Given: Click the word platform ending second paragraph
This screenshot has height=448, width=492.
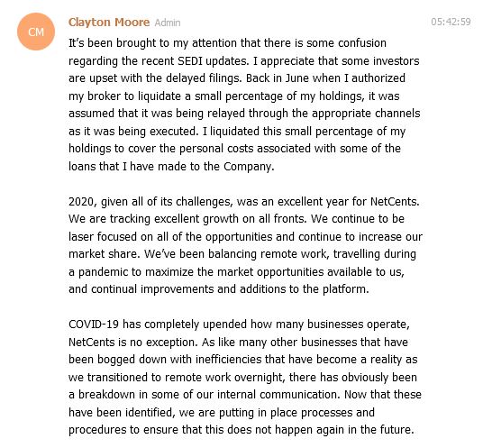Looking at the screenshot, I should 346,289.
